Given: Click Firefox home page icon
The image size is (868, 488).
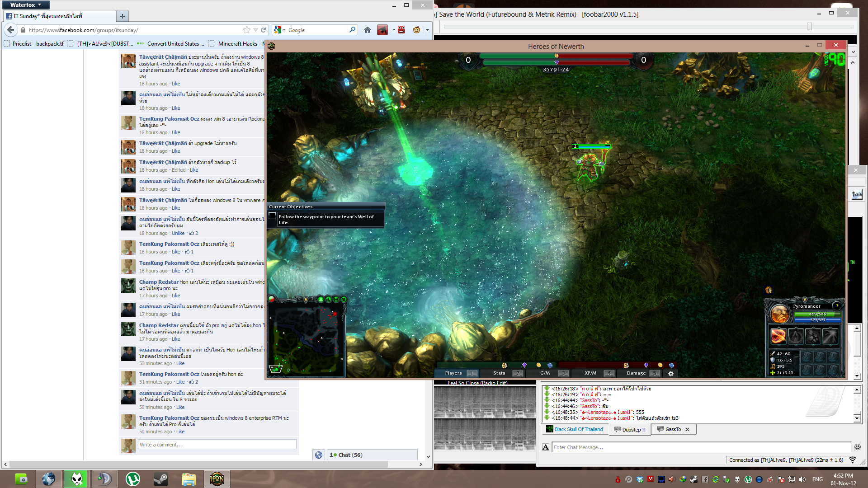Looking at the screenshot, I should 368,30.
